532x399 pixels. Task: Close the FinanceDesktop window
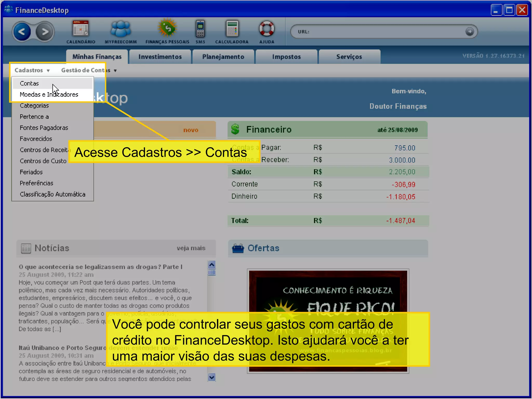click(x=522, y=10)
